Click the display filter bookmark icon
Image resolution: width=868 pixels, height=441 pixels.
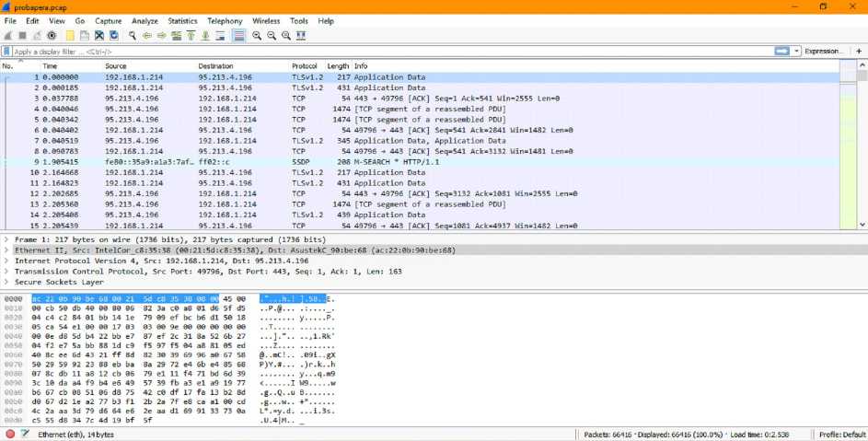tap(6, 51)
